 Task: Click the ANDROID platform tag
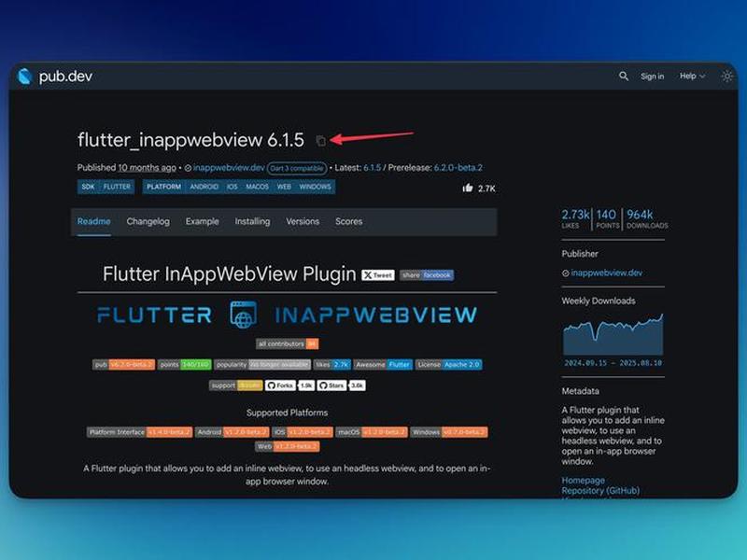click(x=204, y=187)
